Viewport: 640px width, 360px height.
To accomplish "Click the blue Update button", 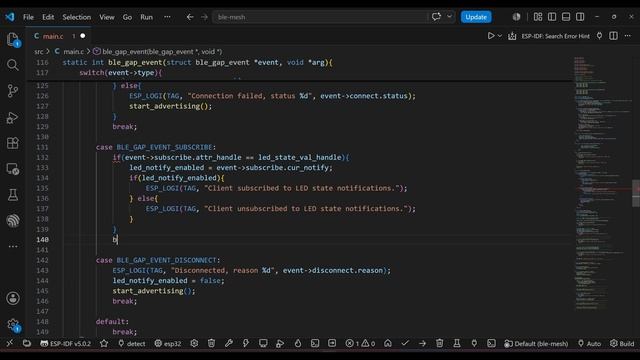I will tap(476, 17).
